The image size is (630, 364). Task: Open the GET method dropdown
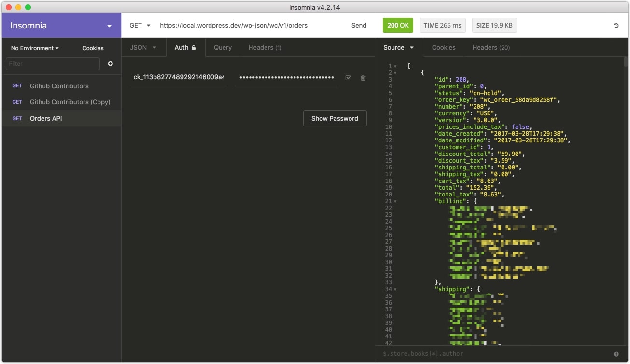[x=140, y=25]
